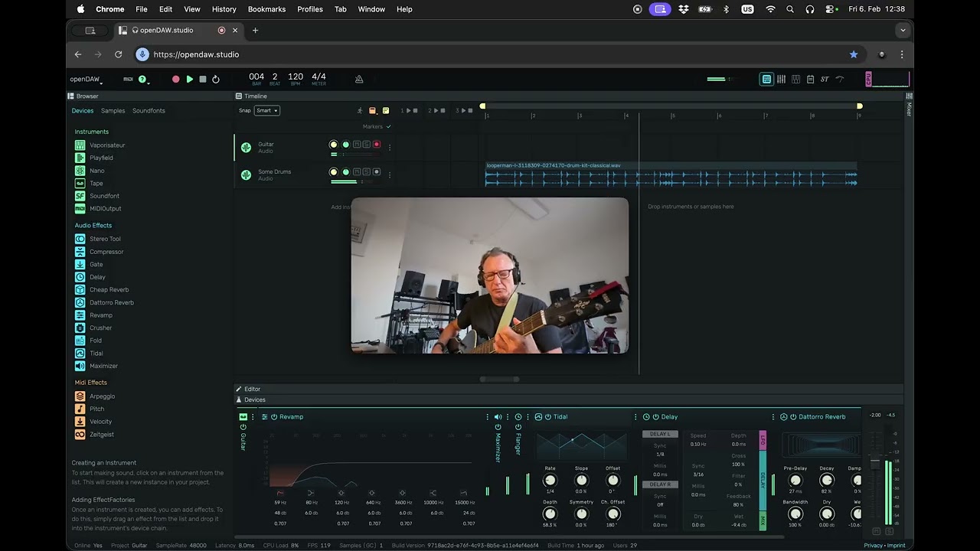Select the MIDIOutput device icon
This screenshot has width=980, height=551.
coord(80,208)
